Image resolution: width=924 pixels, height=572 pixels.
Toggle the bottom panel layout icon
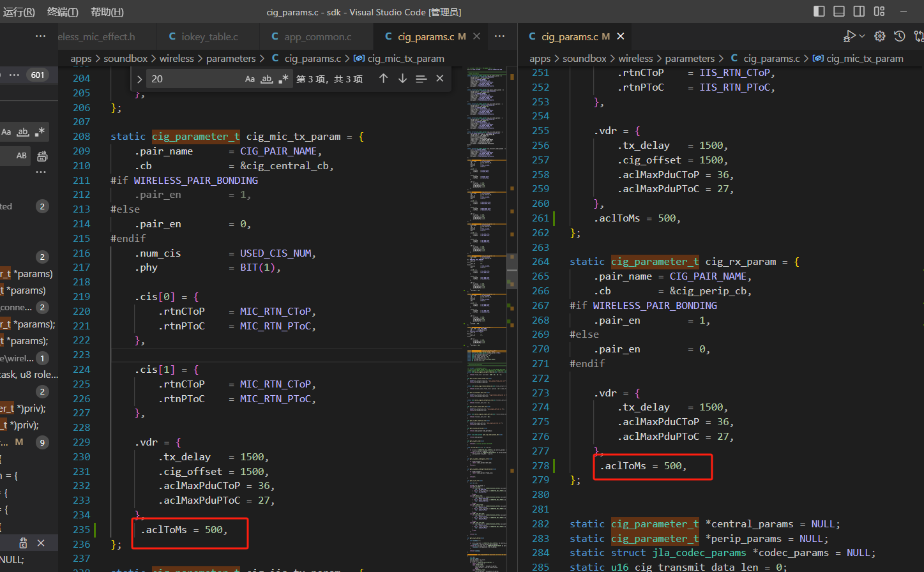(839, 11)
